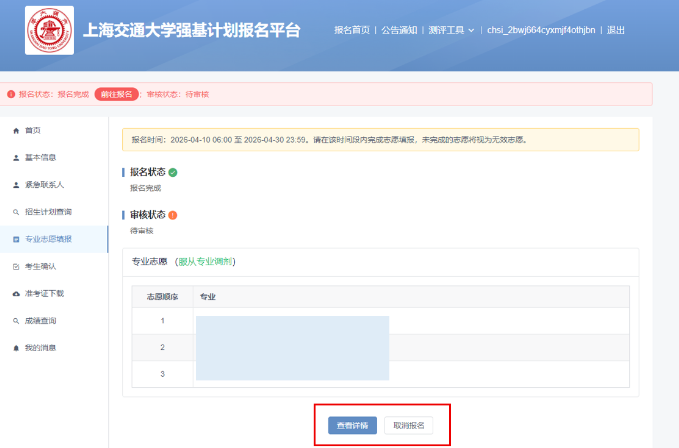
Task: Click the 查看详情 button
Action: coord(352,425)
